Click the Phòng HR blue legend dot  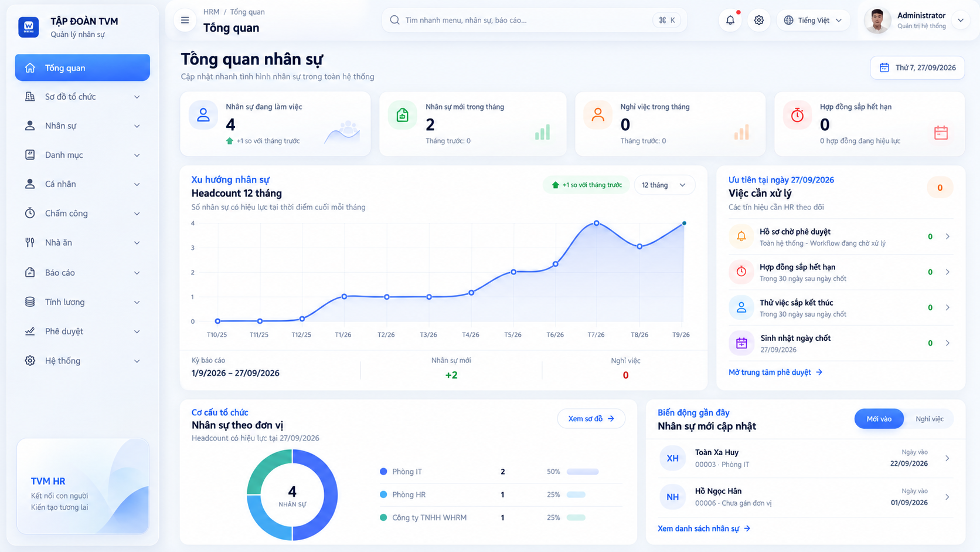click(383, 495)
